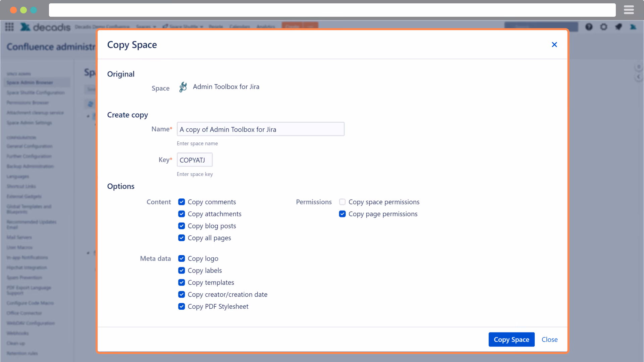Open Permissions Browser in the sidebar
Image resolution: width=644 pixels, height=362 pixels.
pyautogui.click(x=28, y=103)
